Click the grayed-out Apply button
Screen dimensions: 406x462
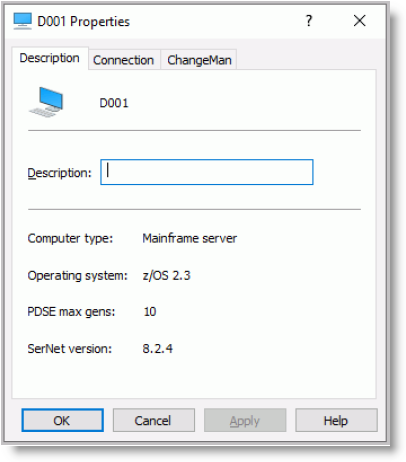pos(245,420)
